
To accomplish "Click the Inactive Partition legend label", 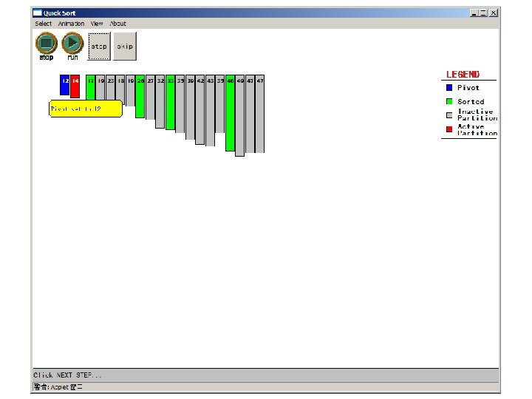I will 477,115.
